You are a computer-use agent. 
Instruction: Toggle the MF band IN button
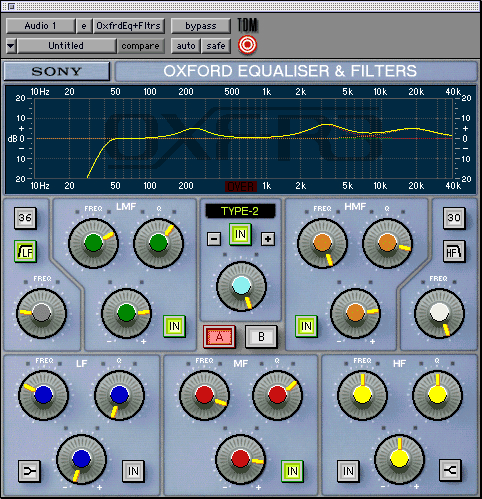click(292, 471)
